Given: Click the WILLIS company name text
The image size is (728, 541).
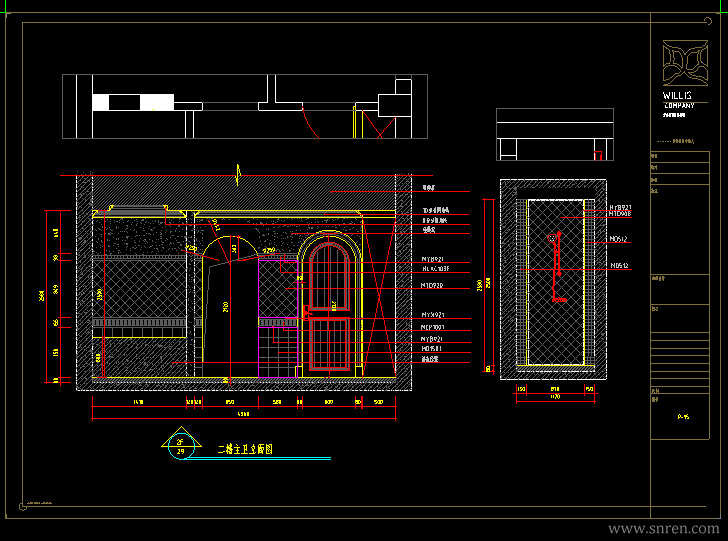Looking at the screenshot, I should click(x=677, y=95).
